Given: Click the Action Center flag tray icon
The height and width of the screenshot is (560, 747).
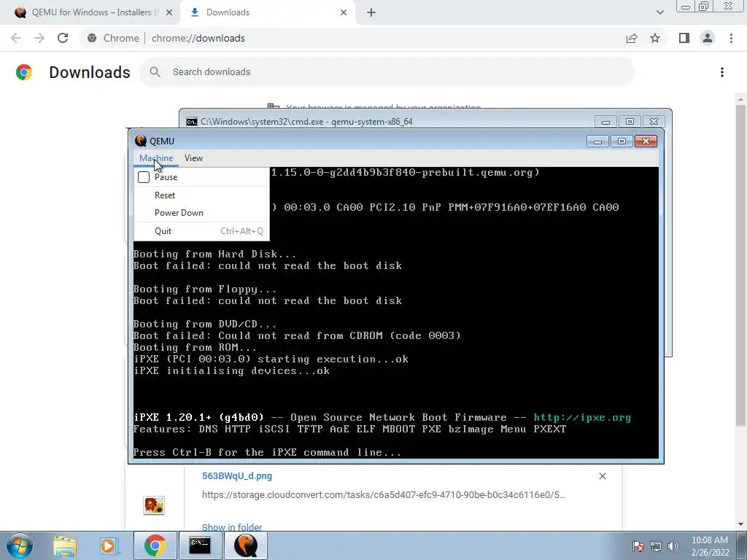Looking at the screenshot, I should tap(638, 546).
